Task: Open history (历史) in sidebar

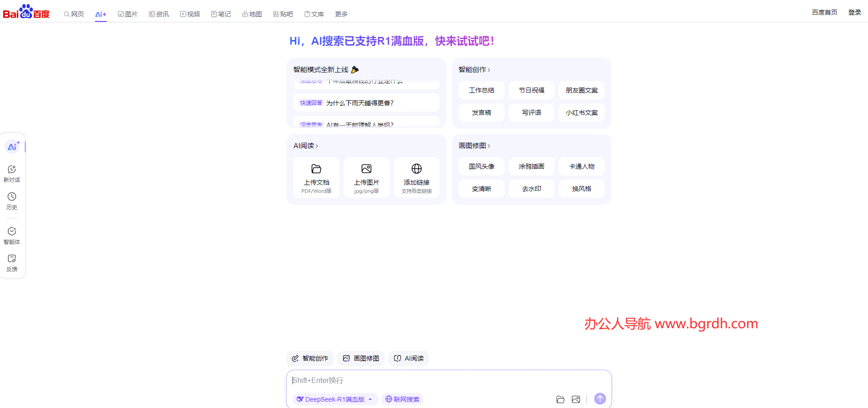Action: pos(12,201)
